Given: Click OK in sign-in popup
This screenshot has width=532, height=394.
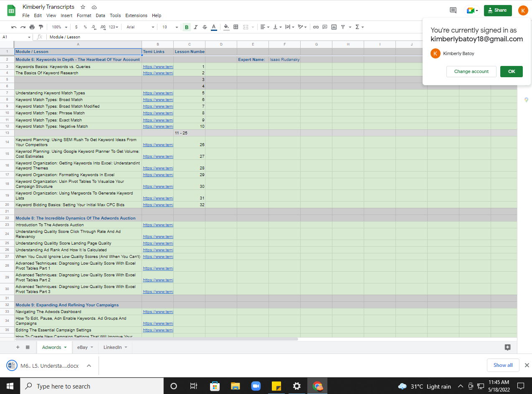Looking at the screenshot, I should point(512,71).
